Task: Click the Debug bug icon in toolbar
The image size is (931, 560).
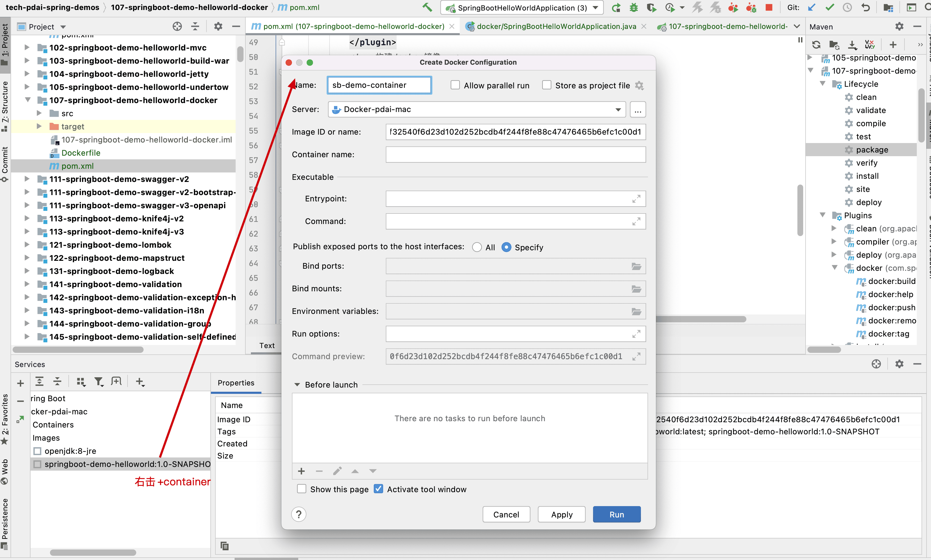Action: 634,8
